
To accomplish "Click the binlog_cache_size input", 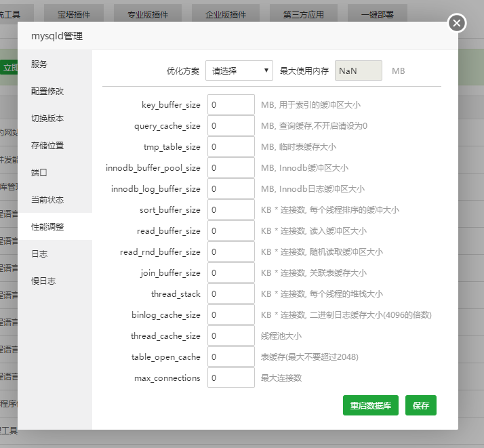I will [231, 314].
